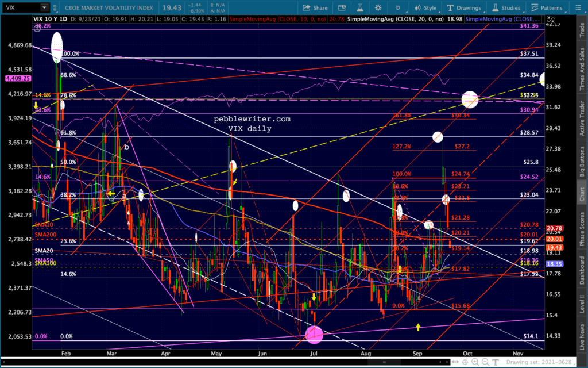Viewport: 588px width, 368px height.
Task: Click the 19.43 price bubble on axis
Action: 554,247
